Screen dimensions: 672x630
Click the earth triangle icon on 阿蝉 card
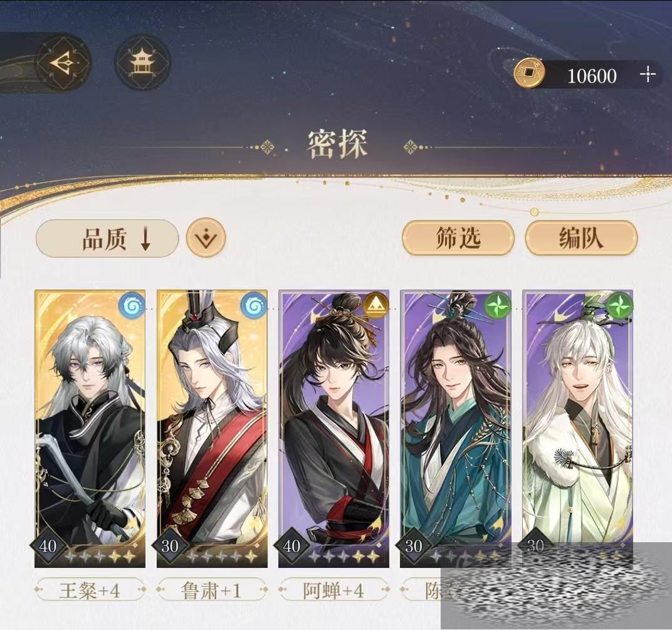(376, 305)
